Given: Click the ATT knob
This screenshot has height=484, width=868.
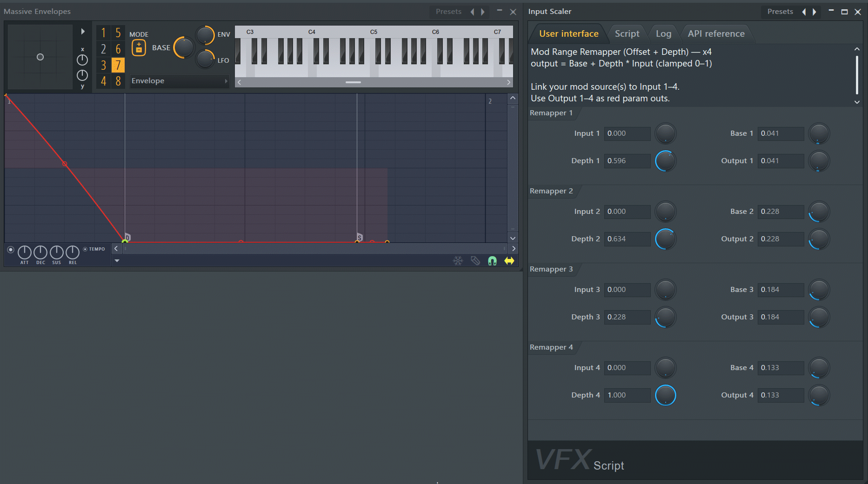Looking at the screenshot, I should (25, 252).
